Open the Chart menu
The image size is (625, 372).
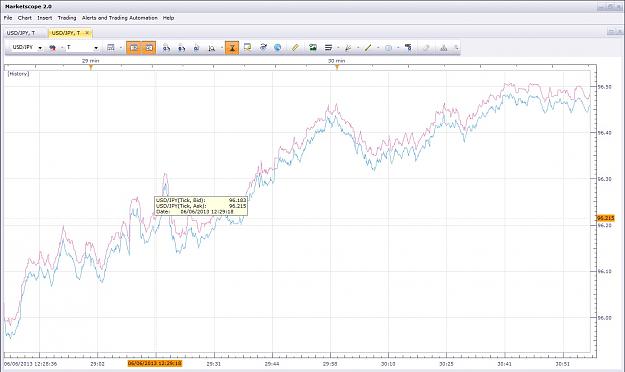[x=25, y=18]
